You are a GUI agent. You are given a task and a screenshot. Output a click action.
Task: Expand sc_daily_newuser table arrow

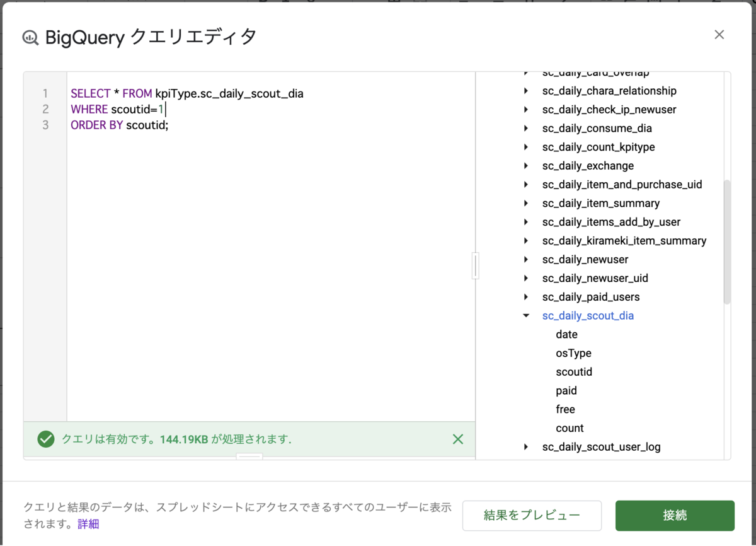[526, 260]
